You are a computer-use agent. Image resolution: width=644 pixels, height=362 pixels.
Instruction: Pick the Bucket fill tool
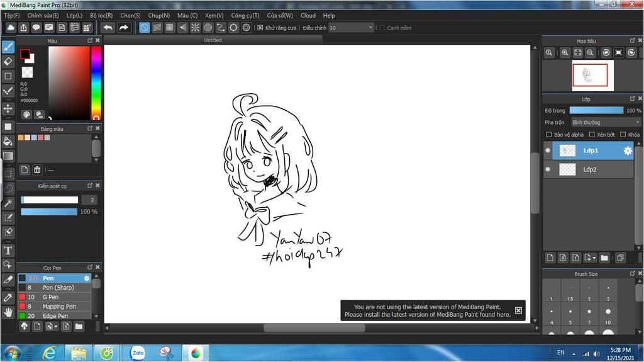click(x=8, y=142)
